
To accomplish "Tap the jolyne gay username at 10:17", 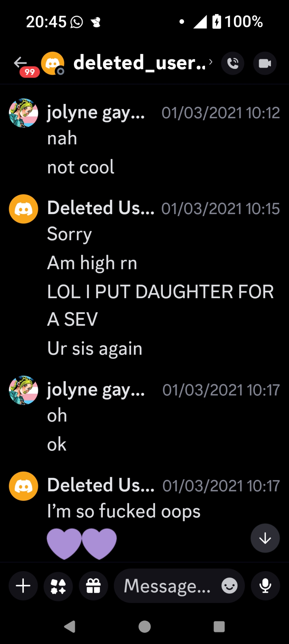I will click(96, 390).
